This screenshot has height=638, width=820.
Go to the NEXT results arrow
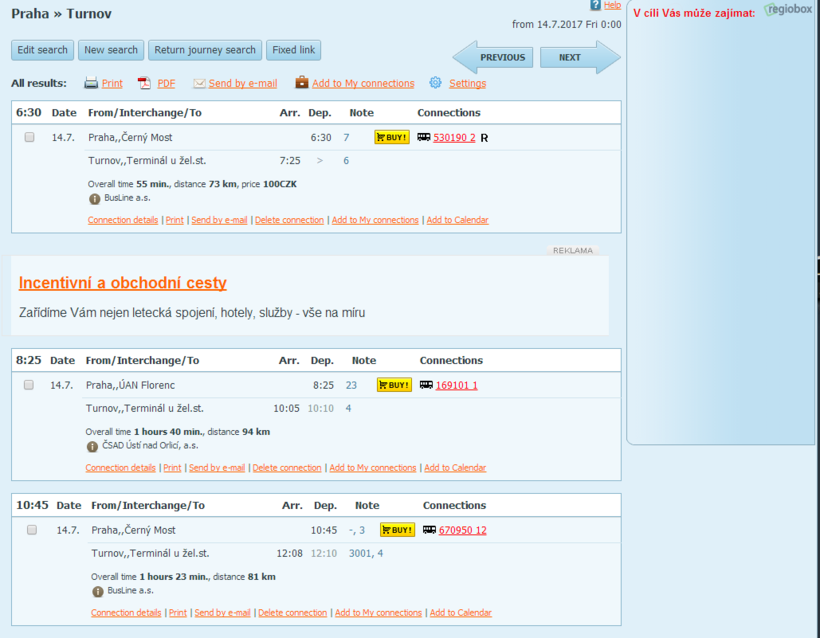[x=577, y=58]
